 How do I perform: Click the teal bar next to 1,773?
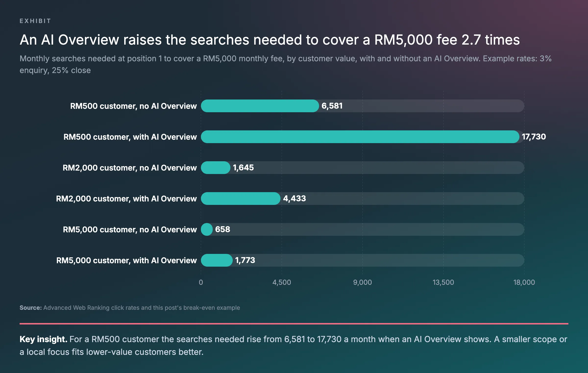point(217,260)
